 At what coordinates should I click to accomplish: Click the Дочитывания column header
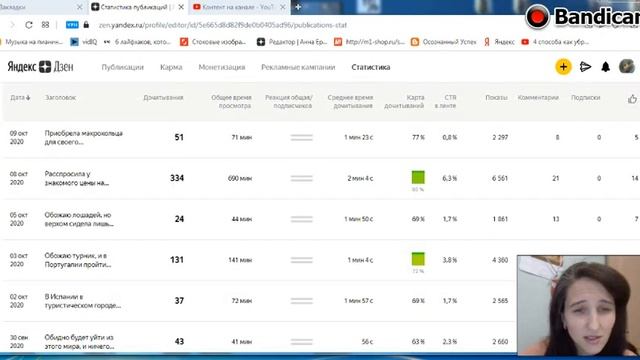(163, 98)
